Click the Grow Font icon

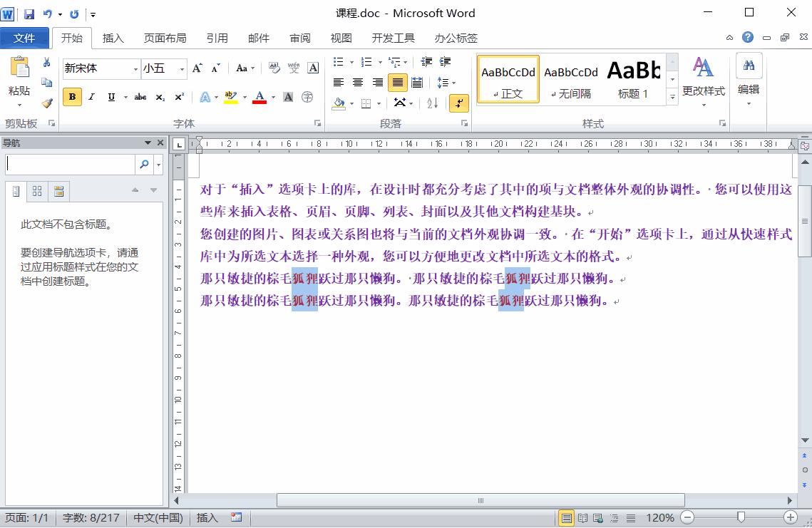(x=197, y=67)
